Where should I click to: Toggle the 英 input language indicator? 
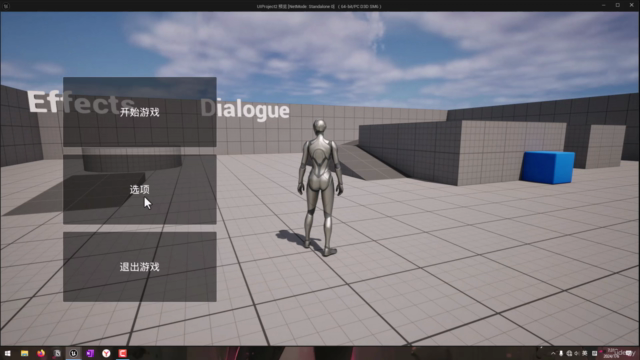pyautogui.click(x=584, y=353)
